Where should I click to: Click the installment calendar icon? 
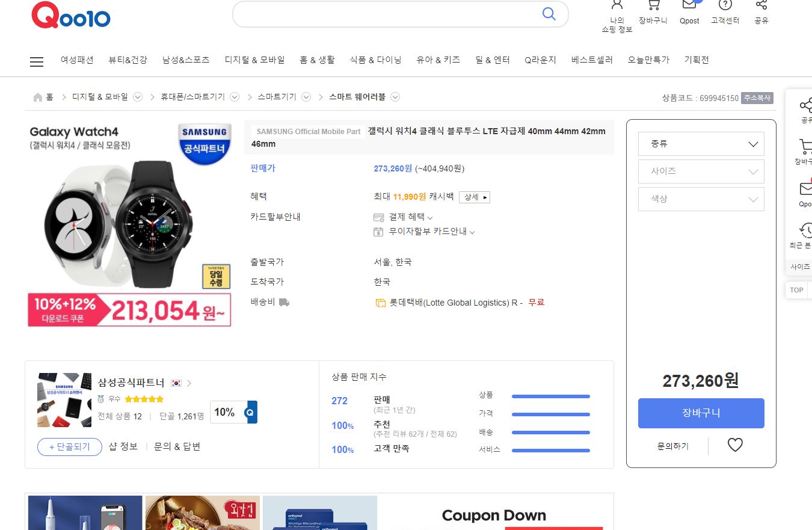[378, 232]
